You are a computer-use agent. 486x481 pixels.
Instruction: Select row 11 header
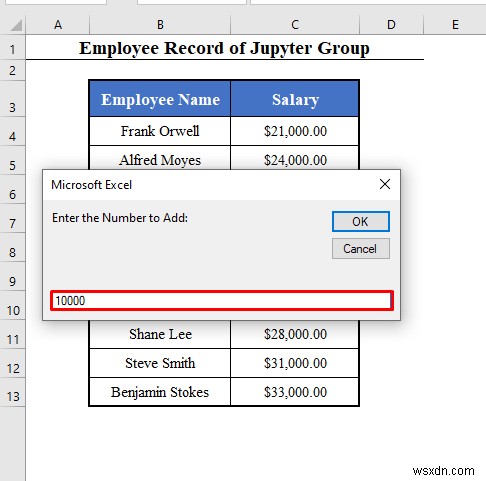[x=13, y=334]
